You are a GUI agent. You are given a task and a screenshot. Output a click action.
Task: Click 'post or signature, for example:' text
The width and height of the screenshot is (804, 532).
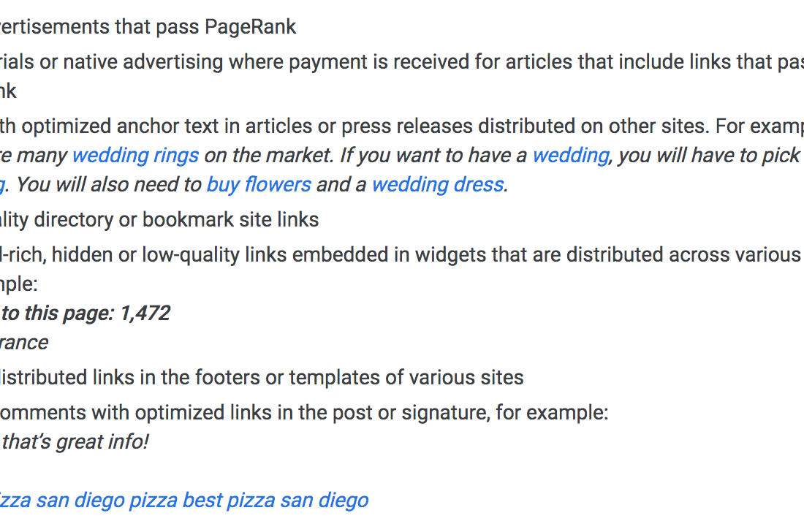(x=470, y=413)
